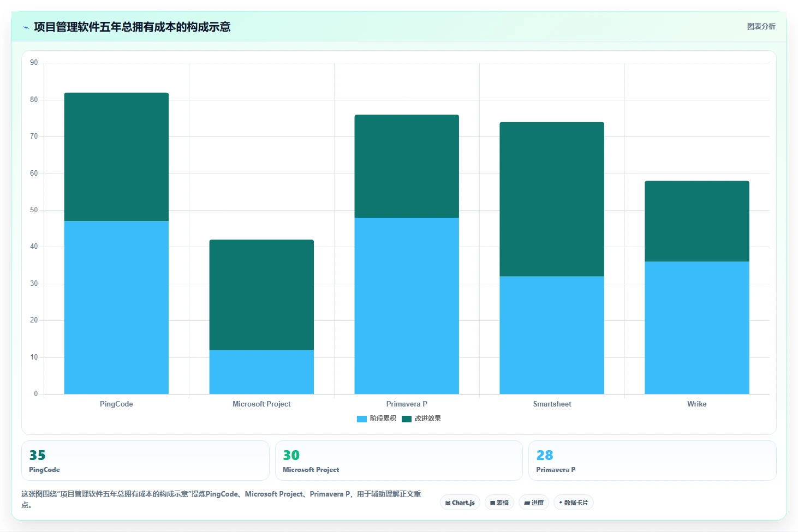Select the 数据卡片 tag
Viewport: 798px width, 532px height.
(574, 503)
